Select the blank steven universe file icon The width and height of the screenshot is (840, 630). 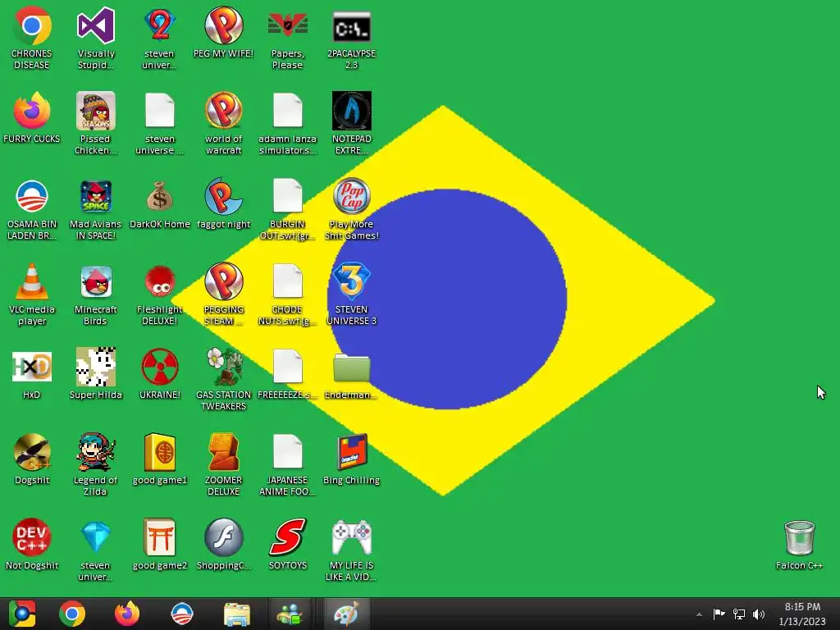click(160, 112)
